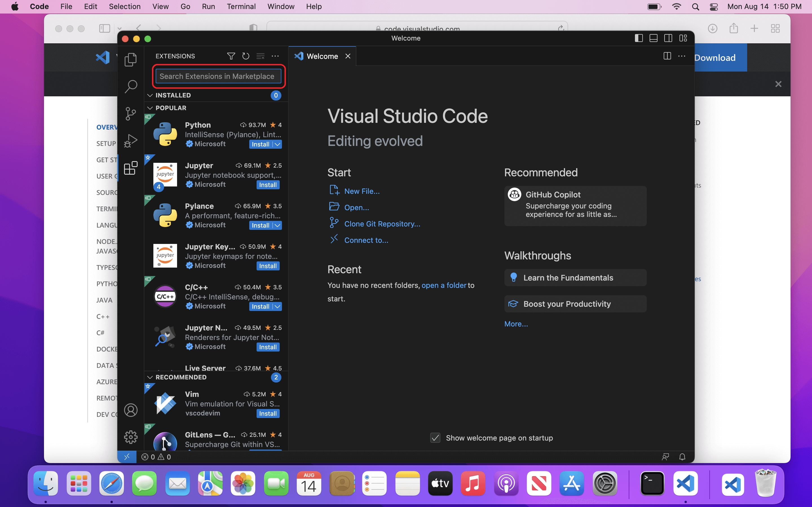The height and width of the screenshot is (507, 812).
Task: Focus the Search Extensions in Marketplace field
Action: 218,76
